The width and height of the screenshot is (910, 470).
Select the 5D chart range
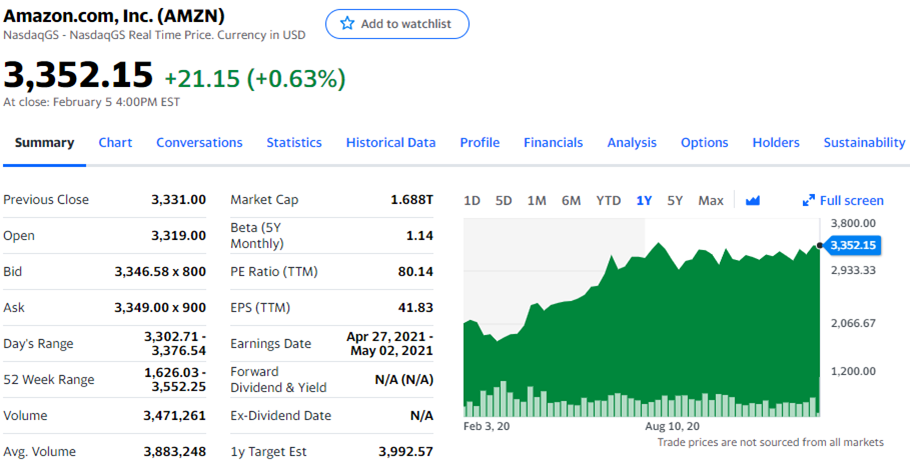click(x=504, y=201)
